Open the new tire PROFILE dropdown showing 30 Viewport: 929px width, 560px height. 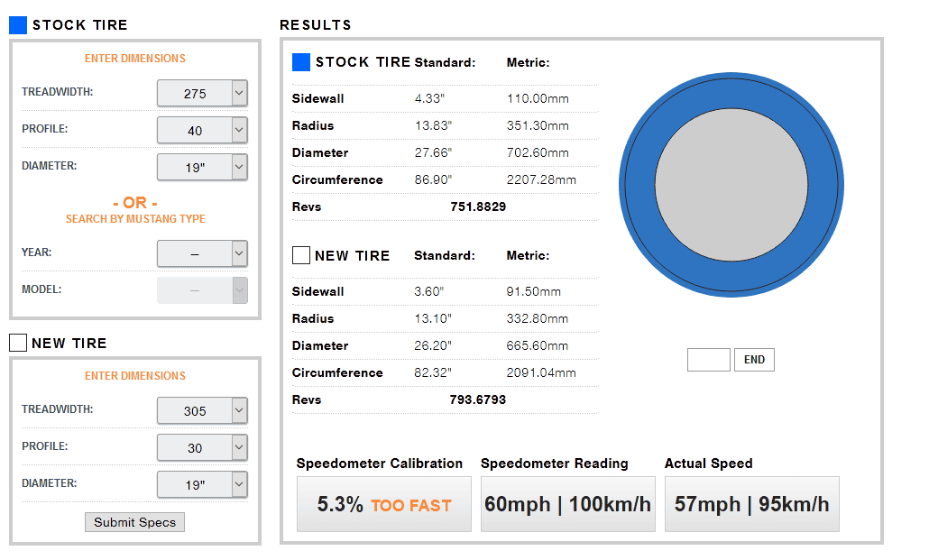click(202, 447)
